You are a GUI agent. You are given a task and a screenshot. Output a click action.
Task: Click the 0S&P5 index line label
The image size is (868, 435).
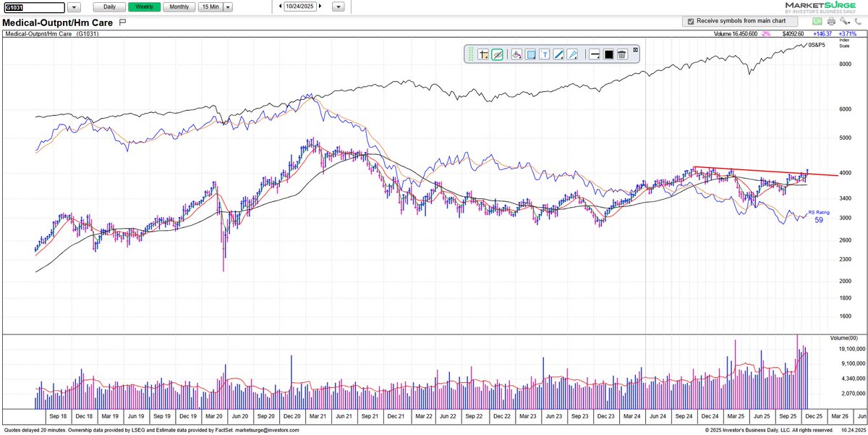click(x=817, y=46)
